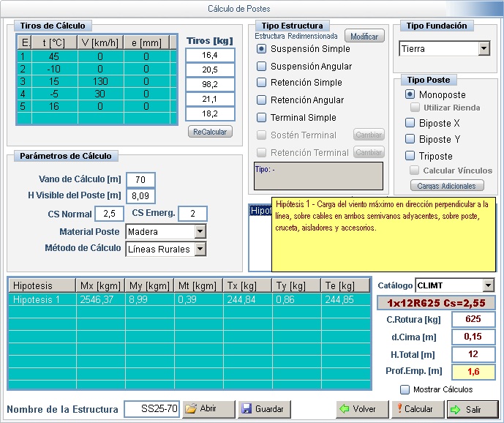Click the first Tiros value 16,4

coord(210,55)
